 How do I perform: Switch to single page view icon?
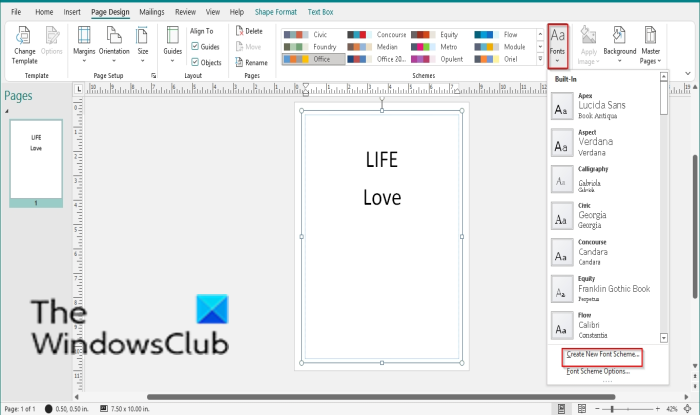(562, 409)
